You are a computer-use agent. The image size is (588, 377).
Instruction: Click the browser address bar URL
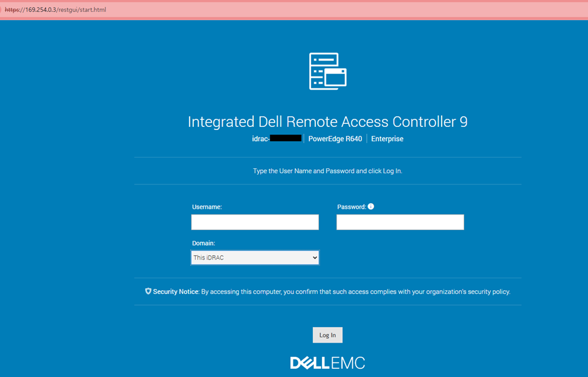pos(56,10)
